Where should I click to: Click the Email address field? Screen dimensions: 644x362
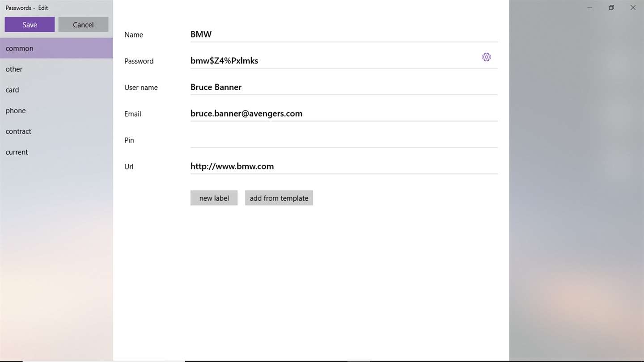point(344,114)
